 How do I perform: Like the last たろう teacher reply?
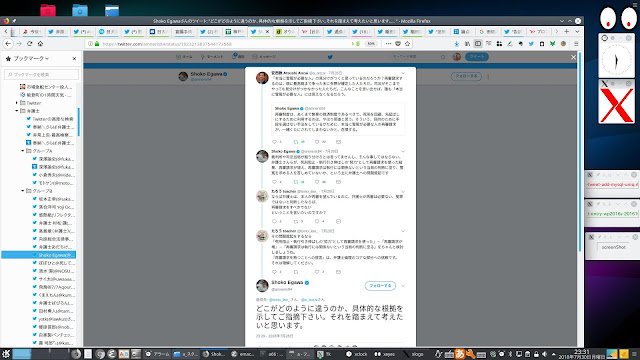coord(317,272)
